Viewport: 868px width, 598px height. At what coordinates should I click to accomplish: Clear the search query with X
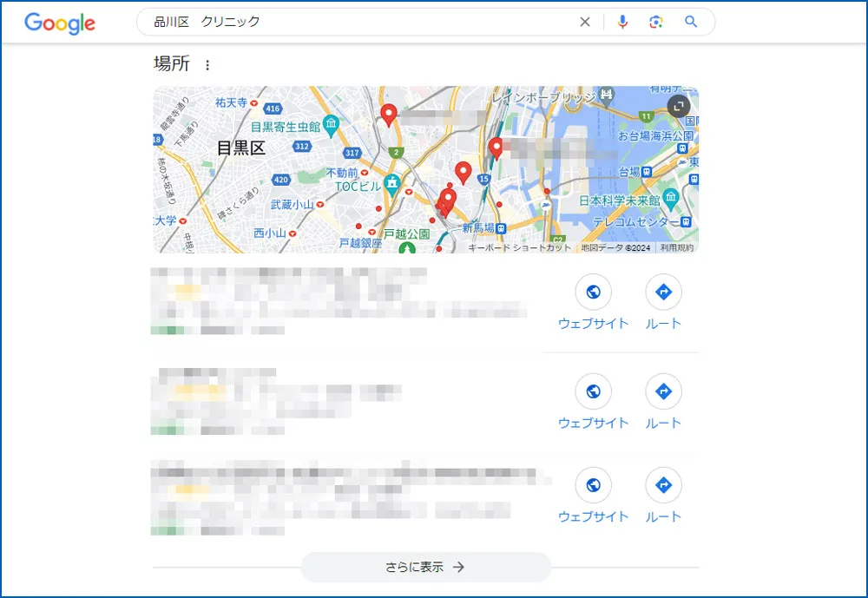pyautogui.click(x=584, y=22)
